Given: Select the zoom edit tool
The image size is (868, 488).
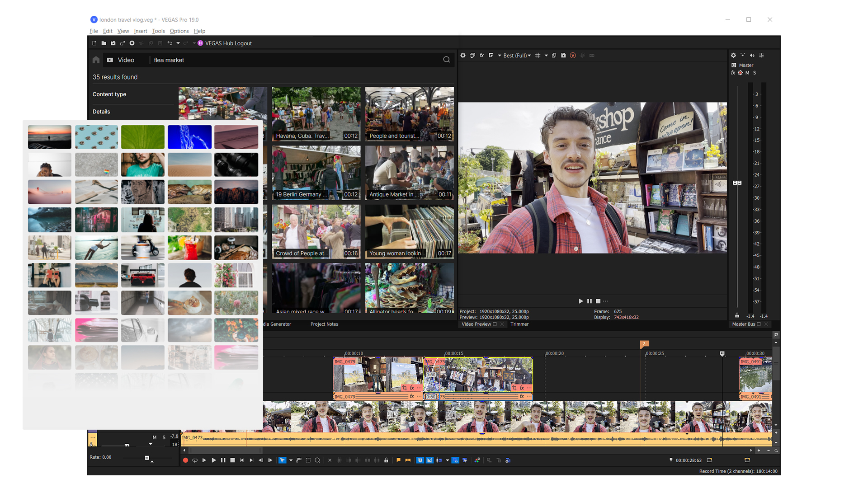Looking at the screenshot, I should click(317, 460).
